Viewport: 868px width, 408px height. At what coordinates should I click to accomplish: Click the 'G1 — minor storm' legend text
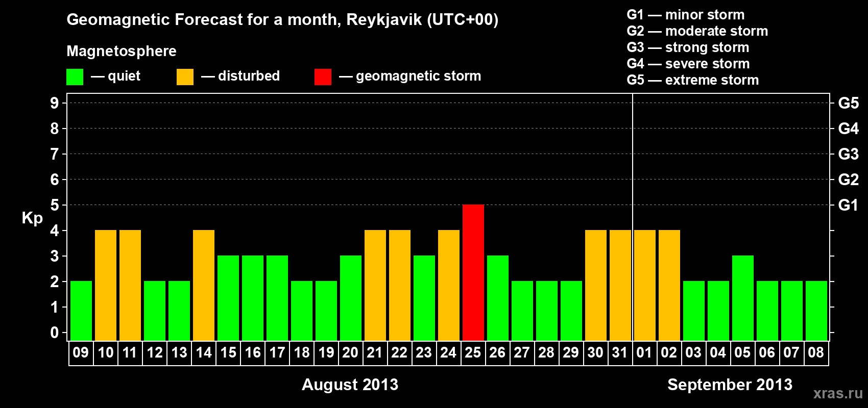(686, 15)
